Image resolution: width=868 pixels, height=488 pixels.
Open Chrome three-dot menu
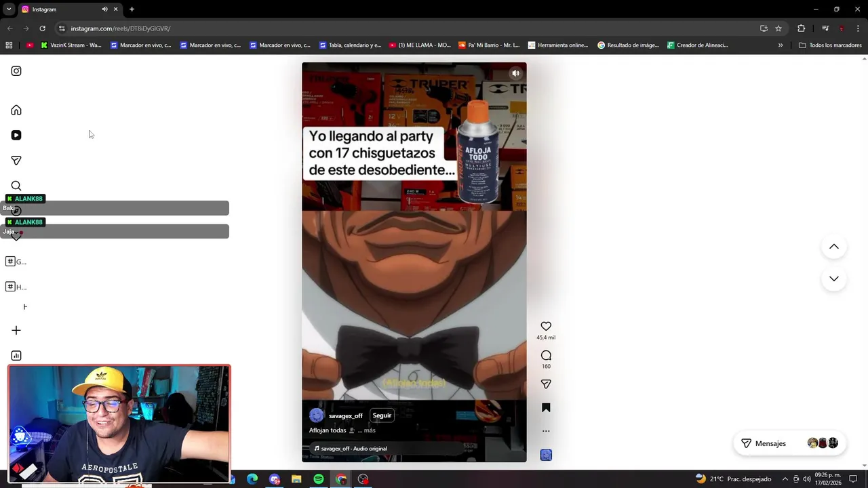click(x=859, y=28)
